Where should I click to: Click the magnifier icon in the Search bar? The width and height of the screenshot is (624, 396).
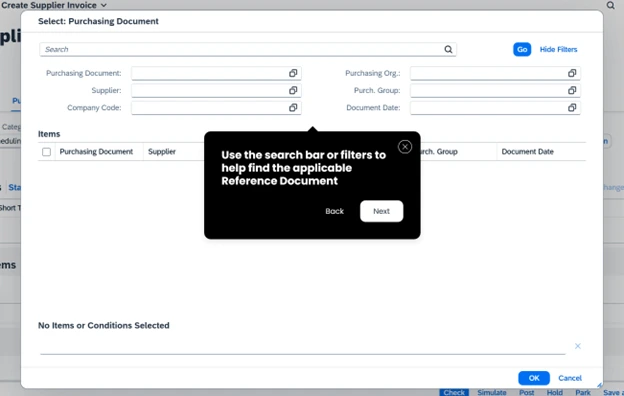448,49
